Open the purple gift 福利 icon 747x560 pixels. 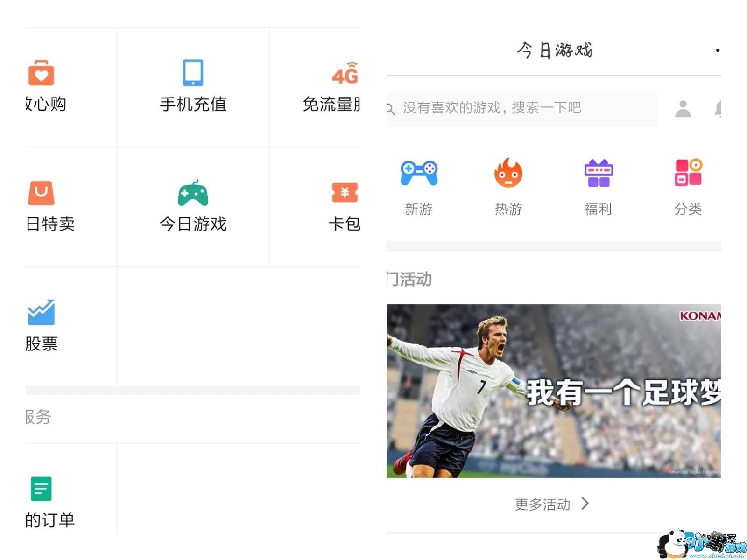tap(599, 173)
